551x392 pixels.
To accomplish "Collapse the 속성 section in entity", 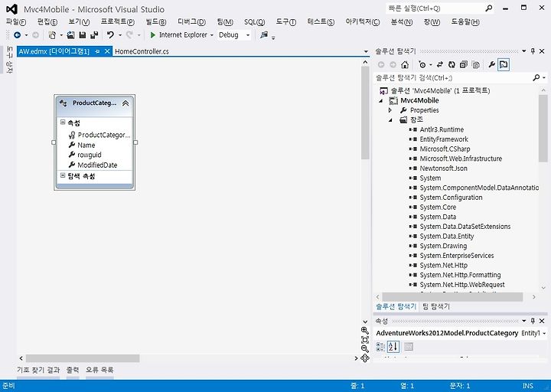I will pos(63,122).
